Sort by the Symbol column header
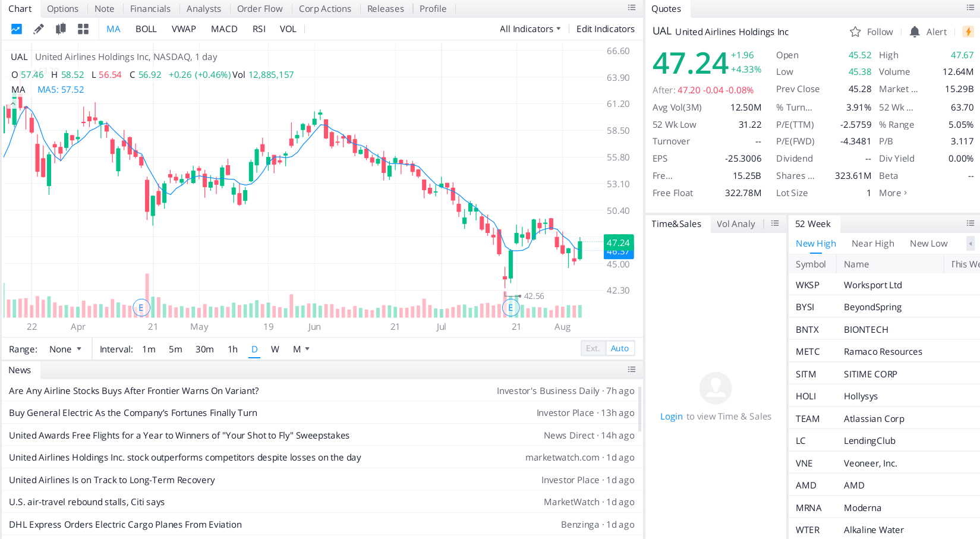This screenshot has width=980, height=539. [811, 264]
